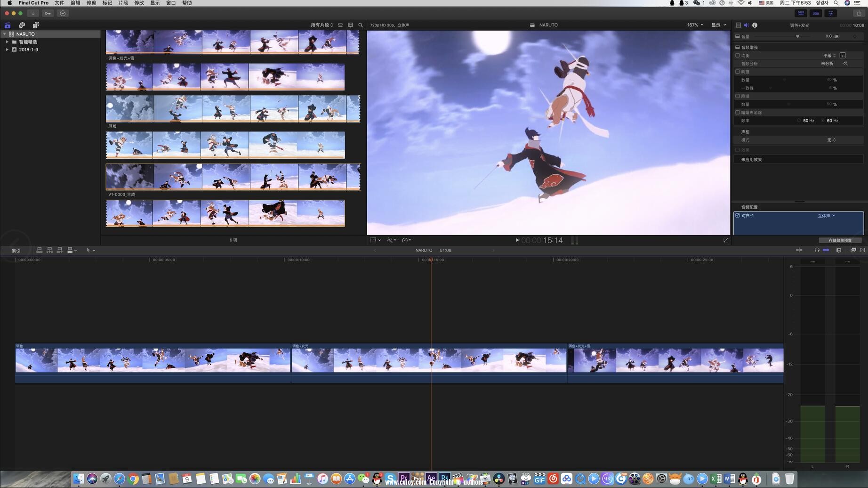The width and height of the screenshot is (868, 488).
Task: Open the effects browser icon
Action: [853, 250]
